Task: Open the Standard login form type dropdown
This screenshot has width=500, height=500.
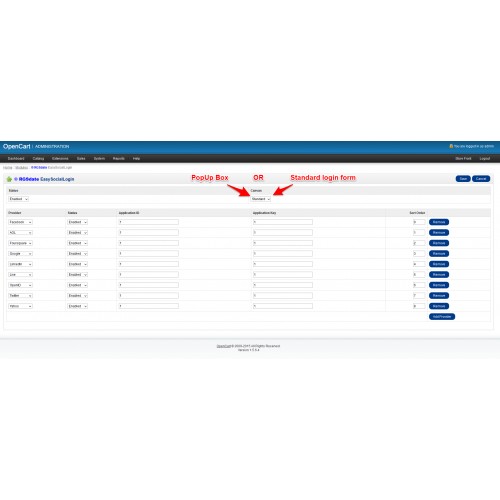Action: (x=260, y=199)
